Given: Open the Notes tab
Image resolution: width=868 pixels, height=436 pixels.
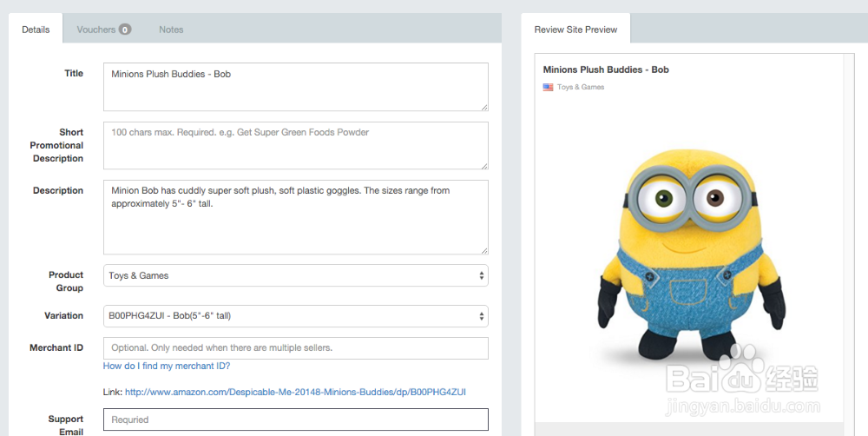Looking at the screenshot, I should pos(171,30).
